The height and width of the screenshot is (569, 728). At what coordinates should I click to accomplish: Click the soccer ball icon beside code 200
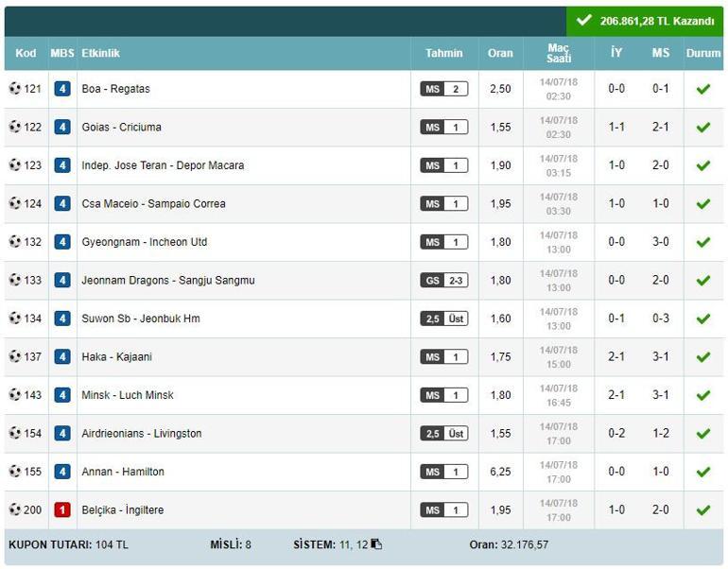[15, 510]
